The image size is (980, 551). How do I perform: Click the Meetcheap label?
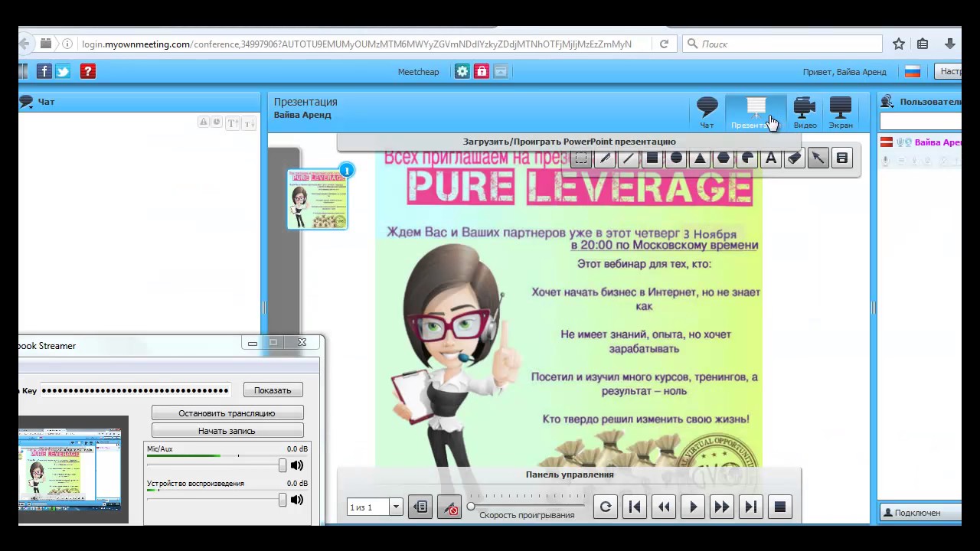pos(418,72)
